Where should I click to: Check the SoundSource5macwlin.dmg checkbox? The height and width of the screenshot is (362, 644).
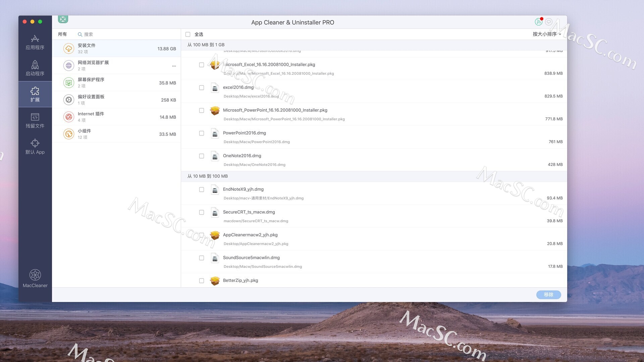202,258
